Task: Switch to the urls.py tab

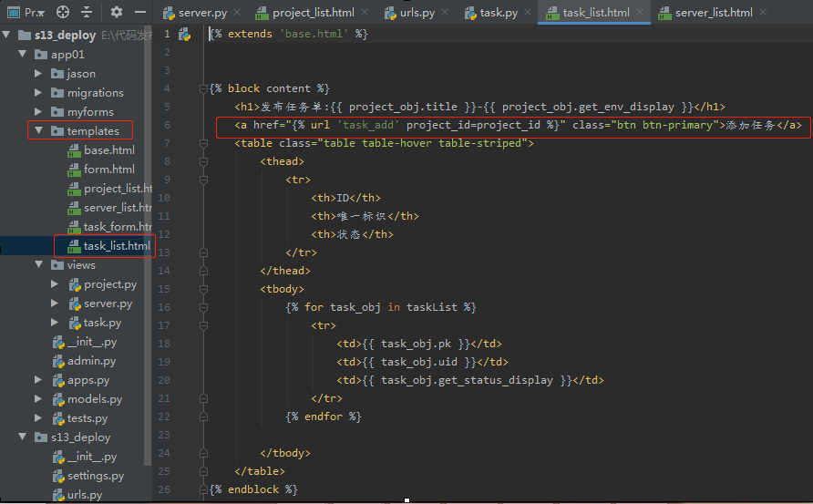Action: 417,13
